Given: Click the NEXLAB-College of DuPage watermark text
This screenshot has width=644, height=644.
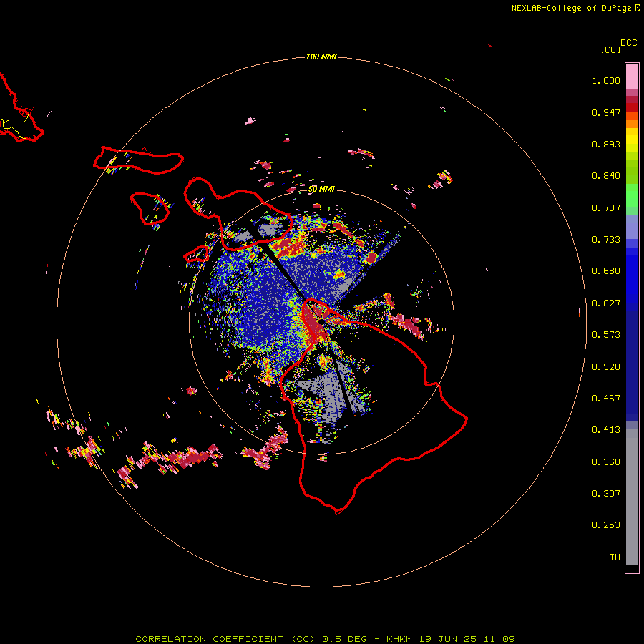Looking at the screenshot, I should coord(572,8).
